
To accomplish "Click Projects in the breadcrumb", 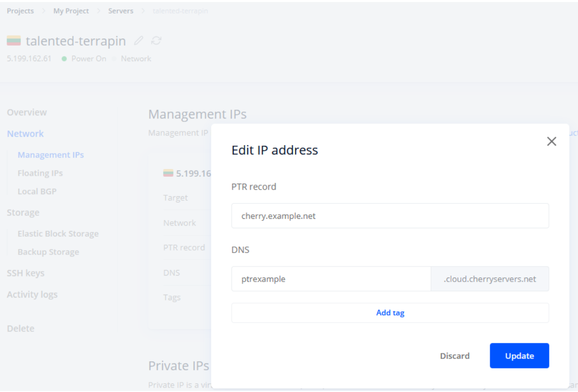I will pos(21,12).
